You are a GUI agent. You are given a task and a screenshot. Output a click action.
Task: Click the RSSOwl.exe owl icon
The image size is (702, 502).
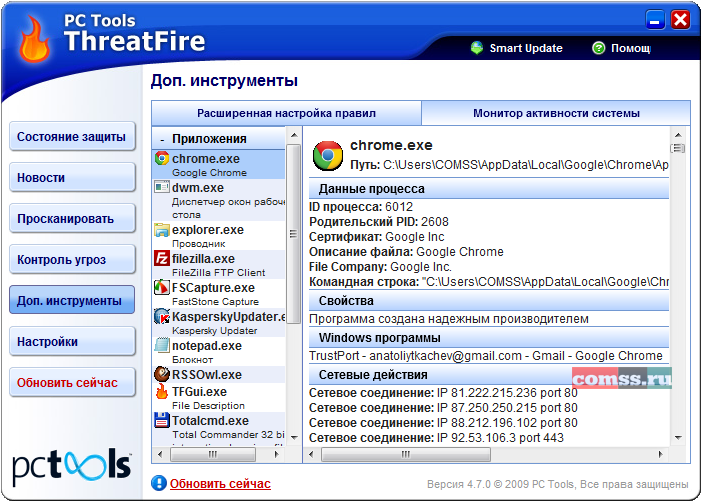162,374
